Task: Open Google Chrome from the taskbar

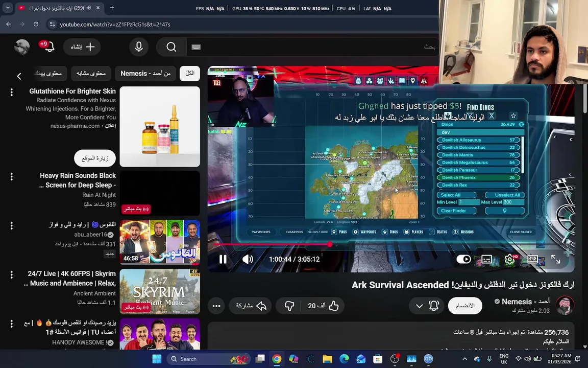Action: tap(277, 359)
